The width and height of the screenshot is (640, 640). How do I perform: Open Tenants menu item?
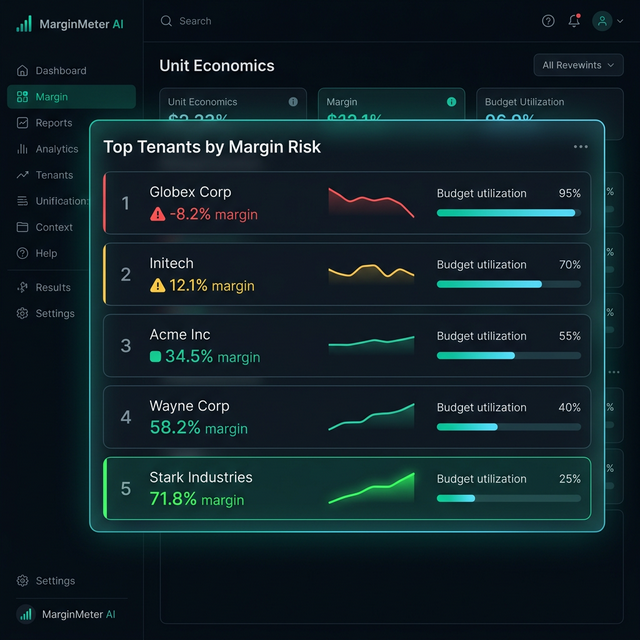coord(54,175)
